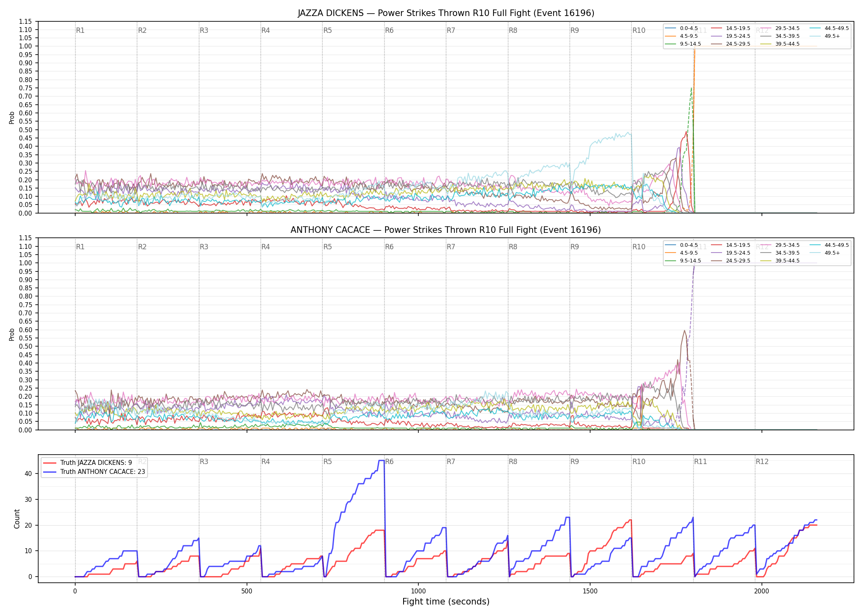
Task: Click x-axis tick label 0
Action: pyautogui.click(x=75, y=591)
